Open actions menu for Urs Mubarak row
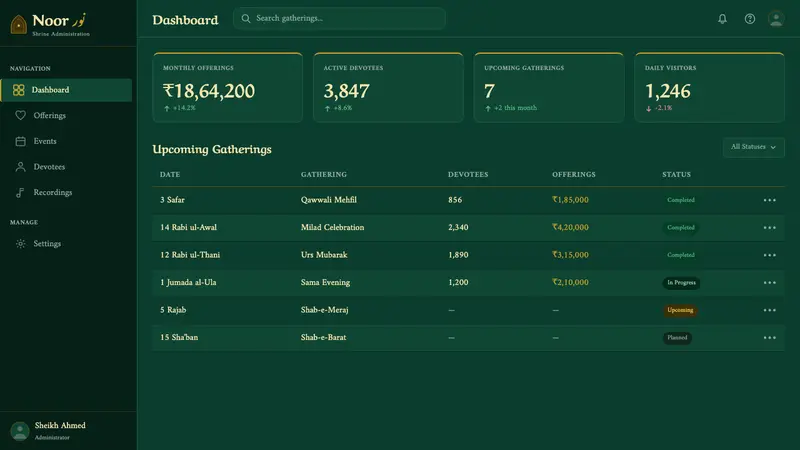Image resolution: width=800 pixels, height=450 pixels. tap(769, 255)
